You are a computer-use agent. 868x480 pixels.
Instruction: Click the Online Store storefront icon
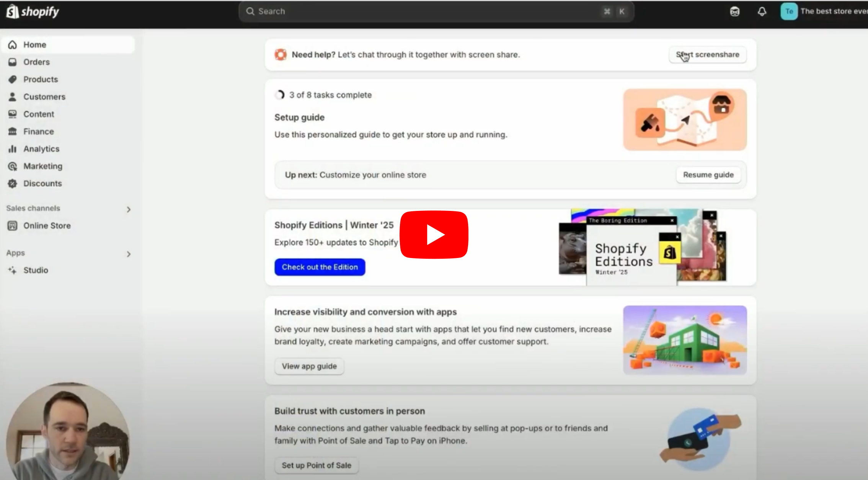pyautogui.click(x=13, y=226)
